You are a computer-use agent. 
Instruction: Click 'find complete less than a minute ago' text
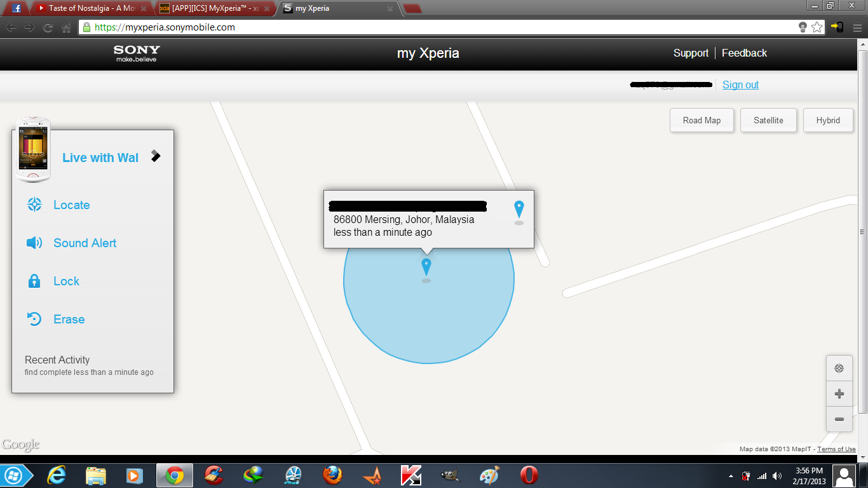89,372
